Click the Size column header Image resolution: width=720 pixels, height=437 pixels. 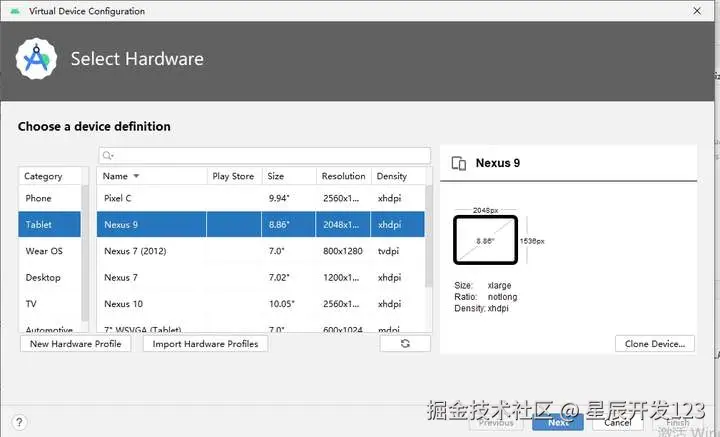tap(289, 176)
